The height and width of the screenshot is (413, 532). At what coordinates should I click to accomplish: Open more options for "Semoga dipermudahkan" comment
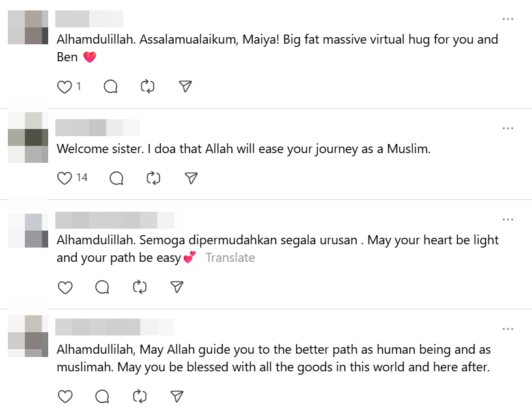point(508,220)
